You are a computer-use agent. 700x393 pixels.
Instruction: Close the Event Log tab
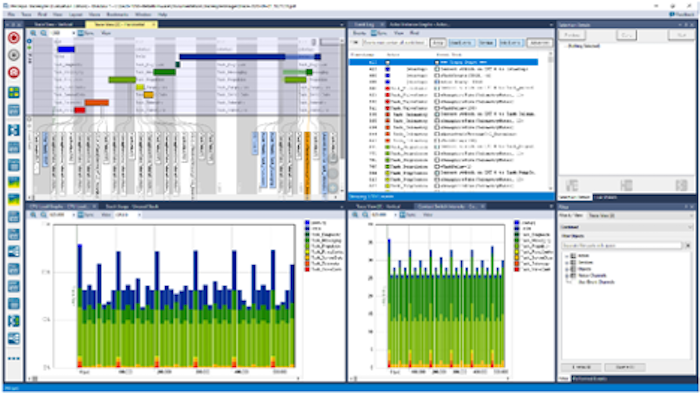pyautogui.click(x=382, y=24)
